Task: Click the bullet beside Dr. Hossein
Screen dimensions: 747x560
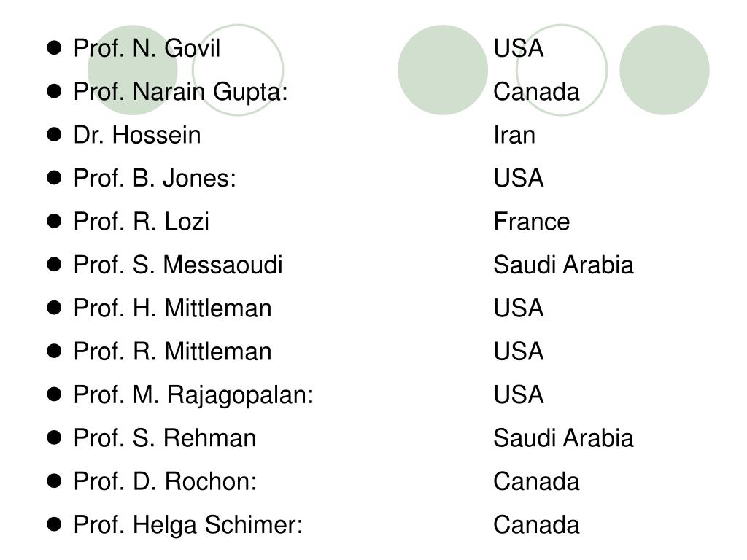Action: (x=54, y=134)
